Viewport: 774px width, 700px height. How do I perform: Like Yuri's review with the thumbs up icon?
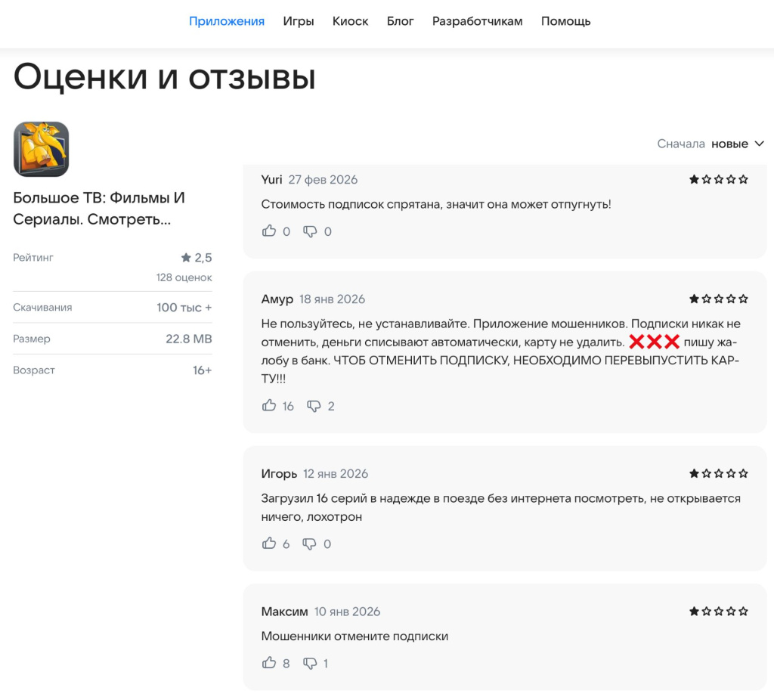pyautogui.click(x=269, y=231)
